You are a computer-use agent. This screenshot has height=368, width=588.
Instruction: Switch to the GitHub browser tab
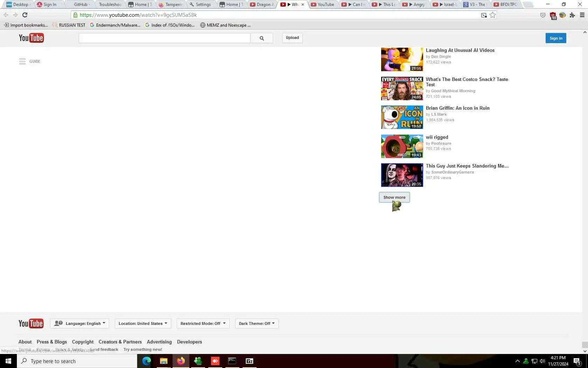pos(81,5)
